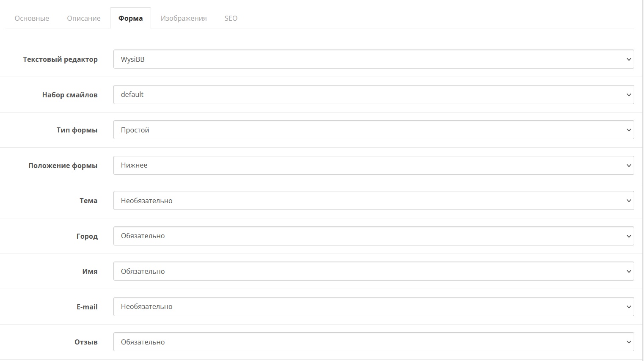The image size is (644, 361).
Task: Click the Набор смайлов field label
Action: coord(70,95)
